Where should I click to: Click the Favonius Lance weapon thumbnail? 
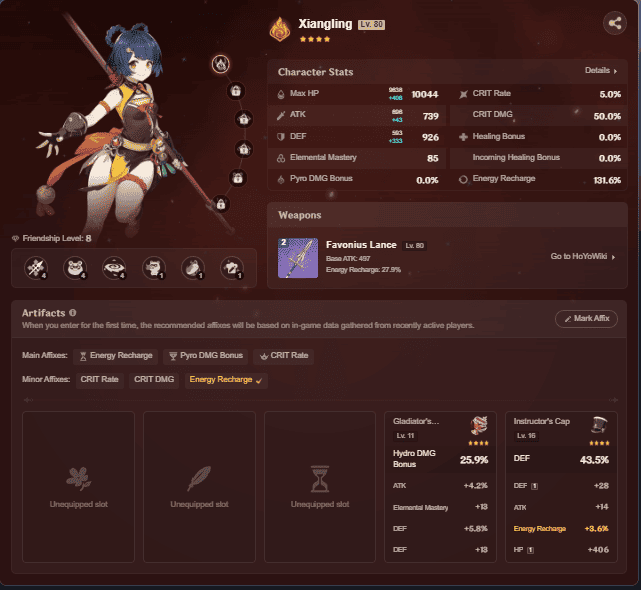point(298,258)
